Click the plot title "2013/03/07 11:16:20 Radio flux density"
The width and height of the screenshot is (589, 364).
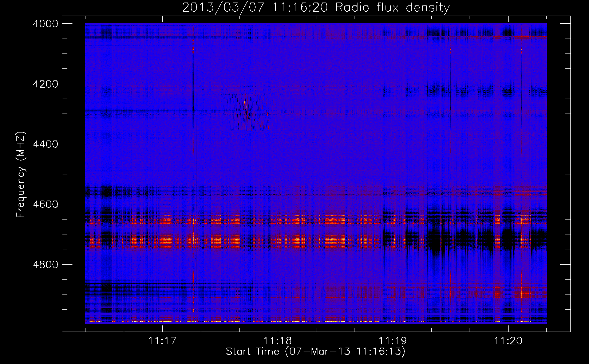pyautogui.click(x=316, y=7)
